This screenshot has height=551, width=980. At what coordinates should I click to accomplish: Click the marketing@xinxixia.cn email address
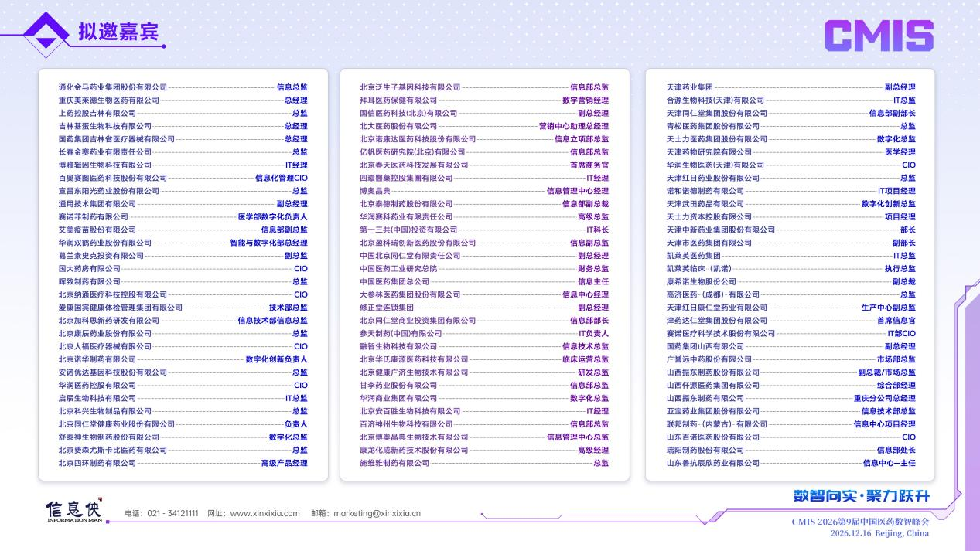click(377, 513)
